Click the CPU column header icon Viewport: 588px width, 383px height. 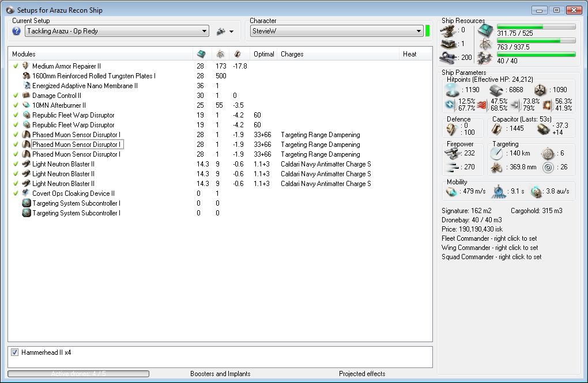click(x=201, y=54)
